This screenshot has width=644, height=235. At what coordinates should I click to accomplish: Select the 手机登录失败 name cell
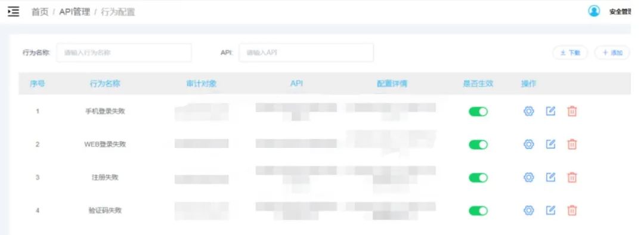pyautogui.click(x=105, y=111)
